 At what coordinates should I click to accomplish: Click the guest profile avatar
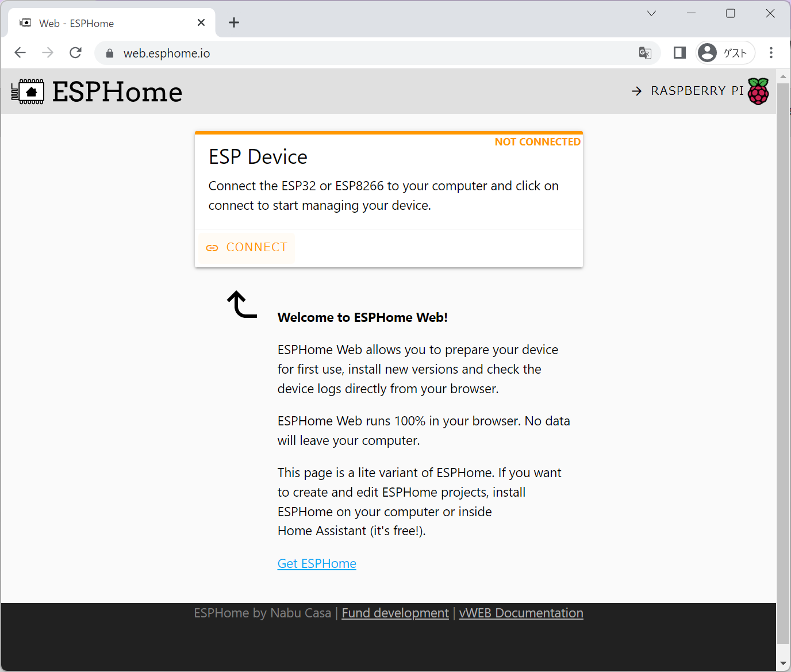pos(707,52)
